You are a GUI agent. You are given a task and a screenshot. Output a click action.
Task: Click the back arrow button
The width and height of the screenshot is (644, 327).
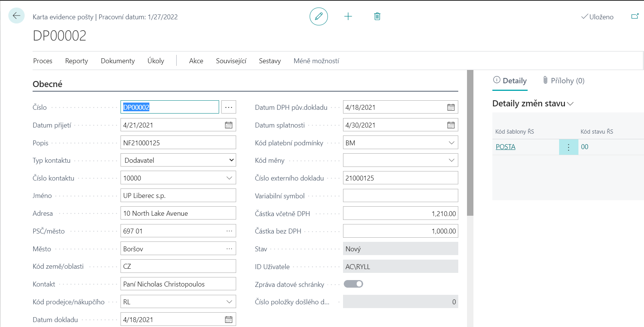click(16, 16)
